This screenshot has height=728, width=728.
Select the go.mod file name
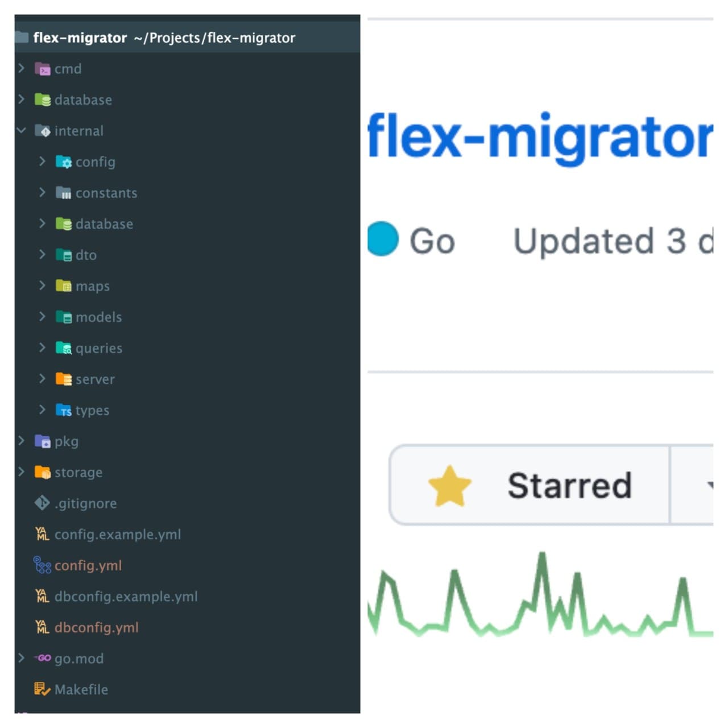79,659
